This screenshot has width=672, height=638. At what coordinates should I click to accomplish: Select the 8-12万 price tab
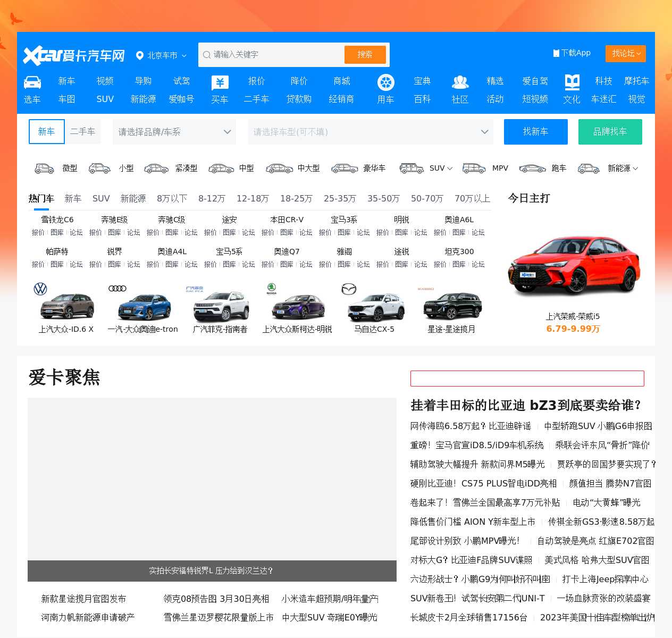point(212,198)
